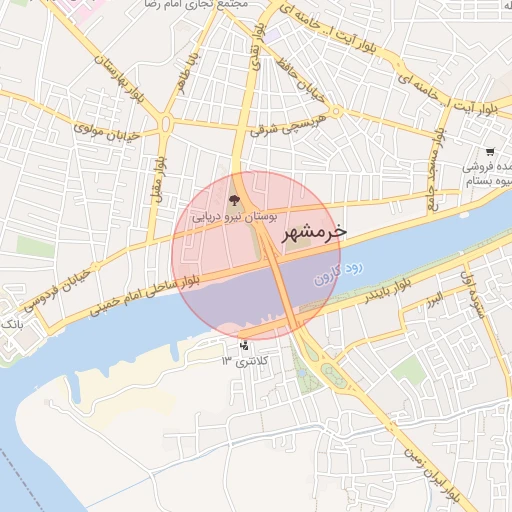Select the small roundabout at end of خیابان حافظ
Viewport: 512px width, 512px height.
[336, 111]
